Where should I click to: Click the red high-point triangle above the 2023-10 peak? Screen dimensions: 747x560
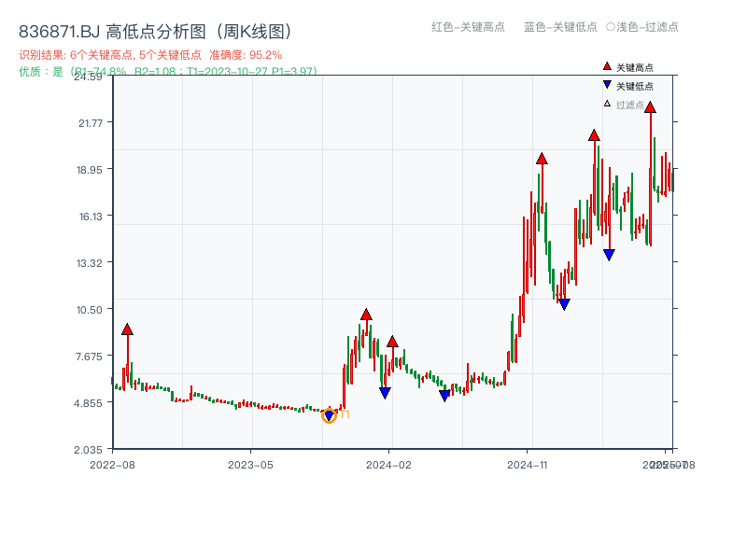[x=364, y=315]
